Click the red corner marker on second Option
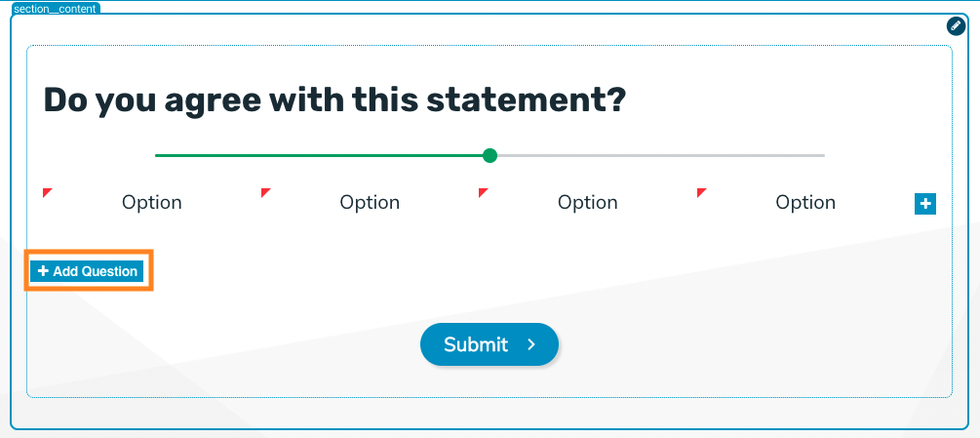This screenshot has width=980, height=438. 265,193
